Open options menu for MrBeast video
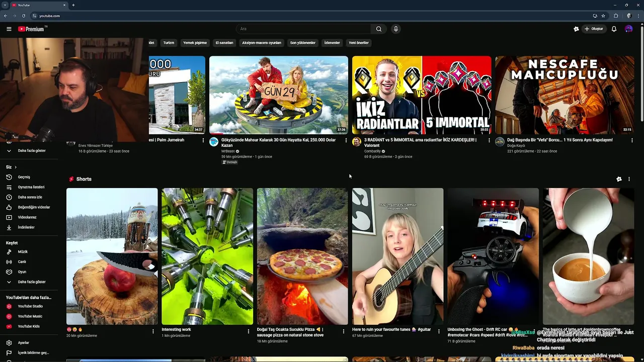The height and width of the screenshot is (362, 644). 346,140
